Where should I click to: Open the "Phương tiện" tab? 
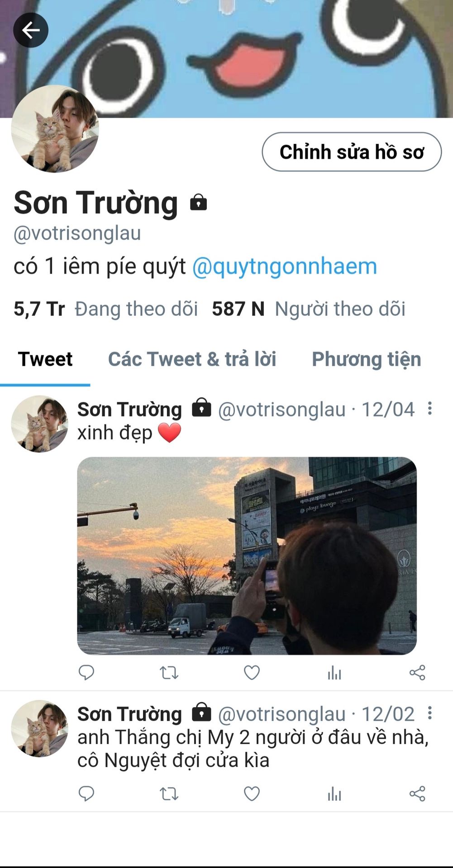point(367,359)
